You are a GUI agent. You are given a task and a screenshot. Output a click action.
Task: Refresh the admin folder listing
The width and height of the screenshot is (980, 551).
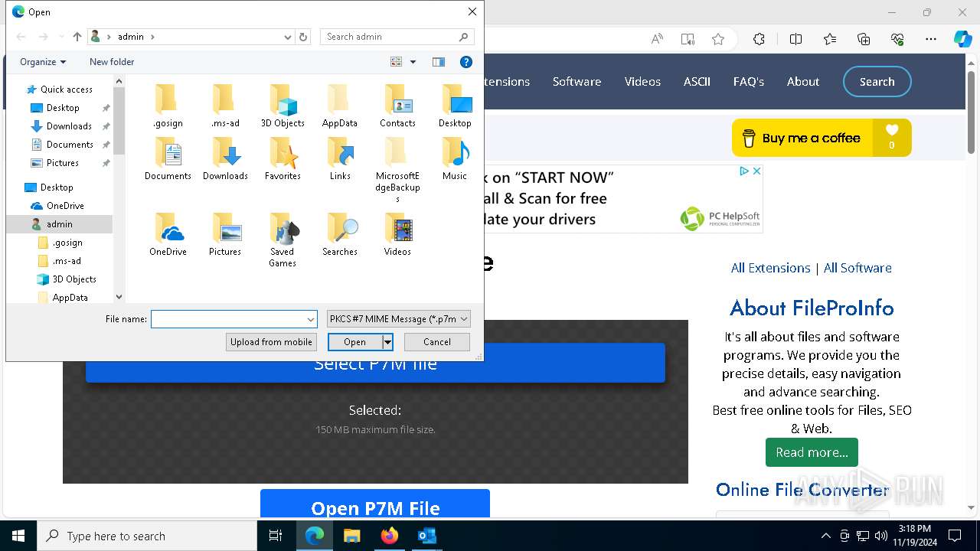click(303, 37)
